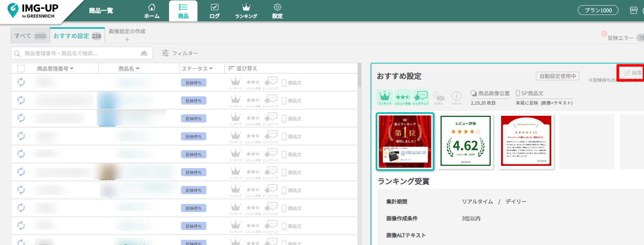This screenshot has height=245, width=644.
Task: Go to ランキング via the crown icon
Action: (x=246, y=11)
